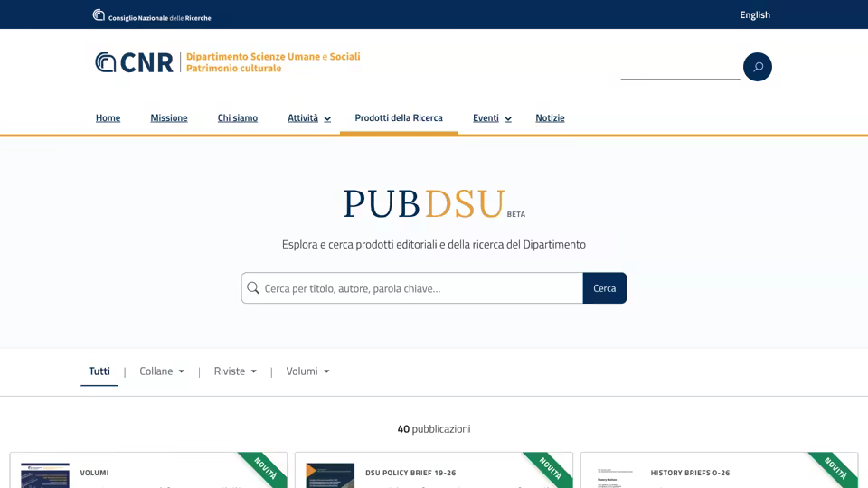Click the Novità ribbon on History Briefs card
This screenshot has width=868, height=488.
coord(836,467)
